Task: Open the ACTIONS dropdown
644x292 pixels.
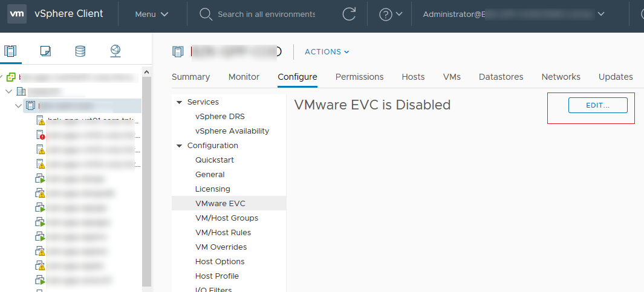Action: (327, 52)
